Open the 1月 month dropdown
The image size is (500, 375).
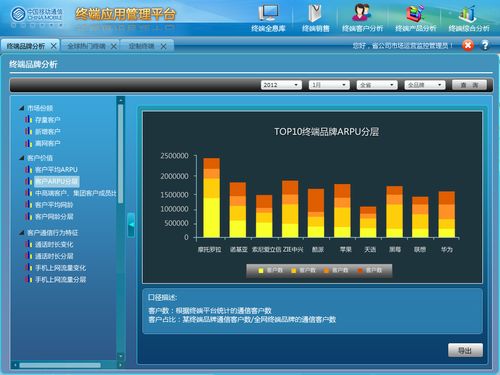pyautogui.click(x=329, y=85)
